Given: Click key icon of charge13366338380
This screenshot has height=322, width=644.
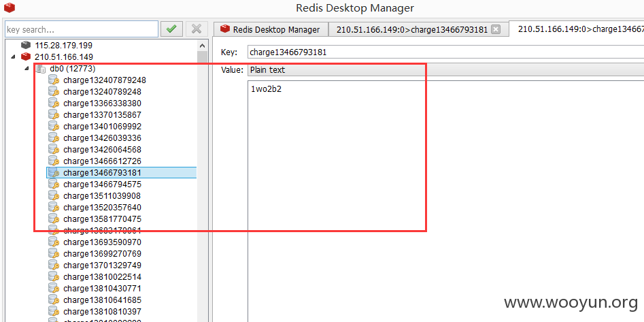Looking at the screenshot, I should click(x=54, y=103).
